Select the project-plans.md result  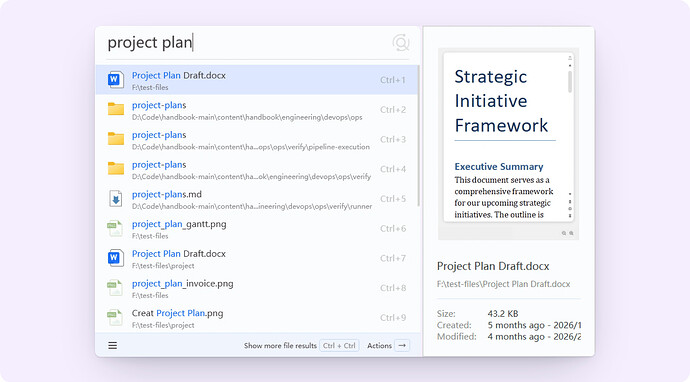[x=257, y=198]
